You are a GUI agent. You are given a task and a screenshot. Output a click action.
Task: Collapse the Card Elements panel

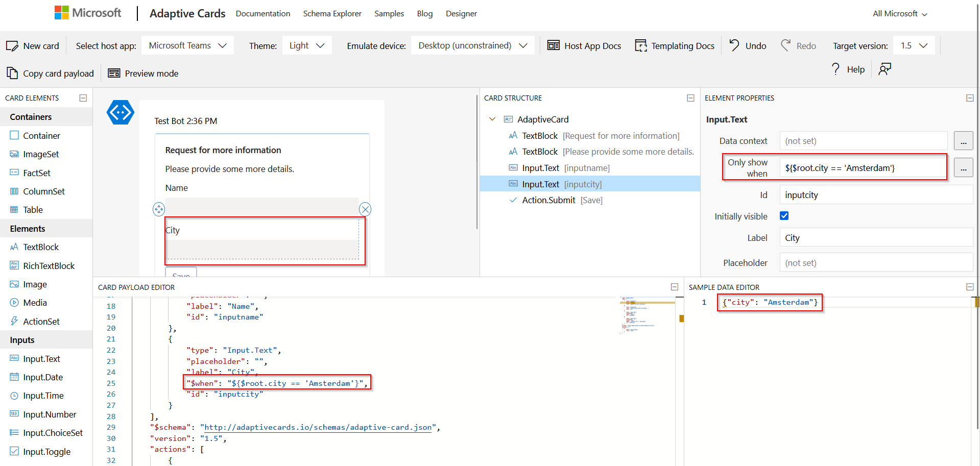(x=83, y=98)
